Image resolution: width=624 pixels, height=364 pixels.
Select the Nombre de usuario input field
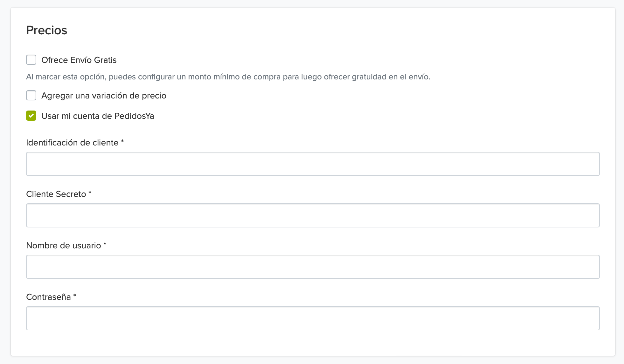tap(313, 267)
